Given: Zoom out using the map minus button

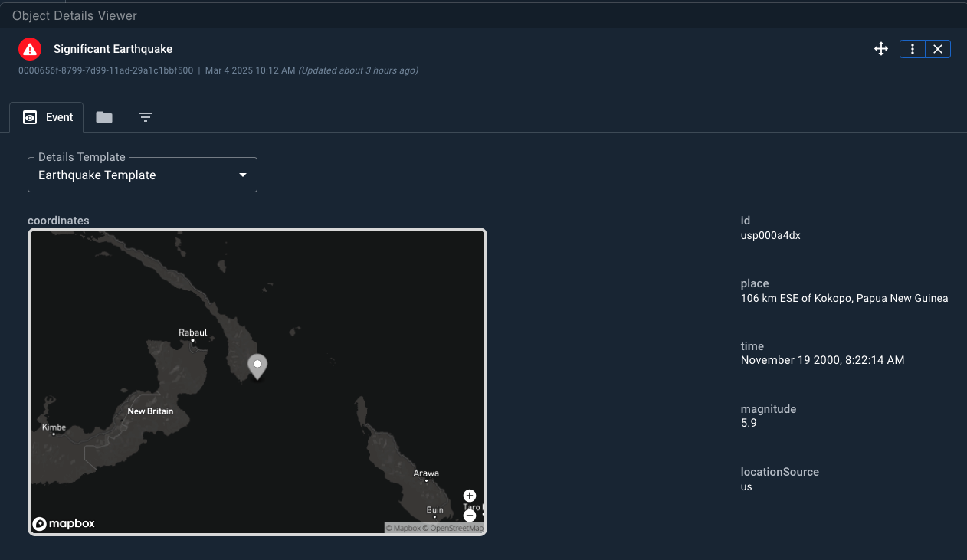Looking at the screenshot, I should coord(470,516).
